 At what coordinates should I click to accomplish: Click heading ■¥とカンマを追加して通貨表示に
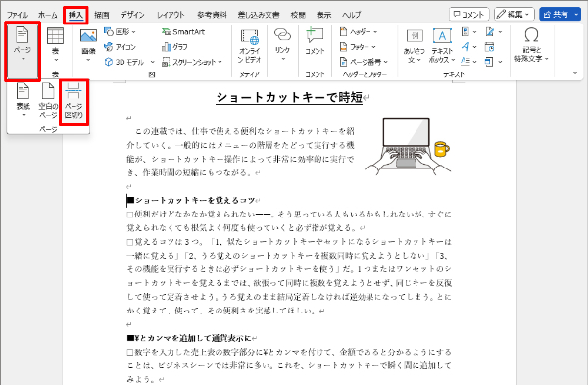[189, 338]
